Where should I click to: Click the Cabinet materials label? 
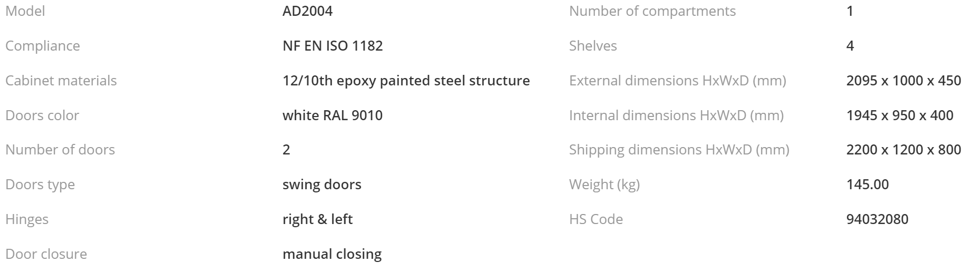click(x=61, y=81)
